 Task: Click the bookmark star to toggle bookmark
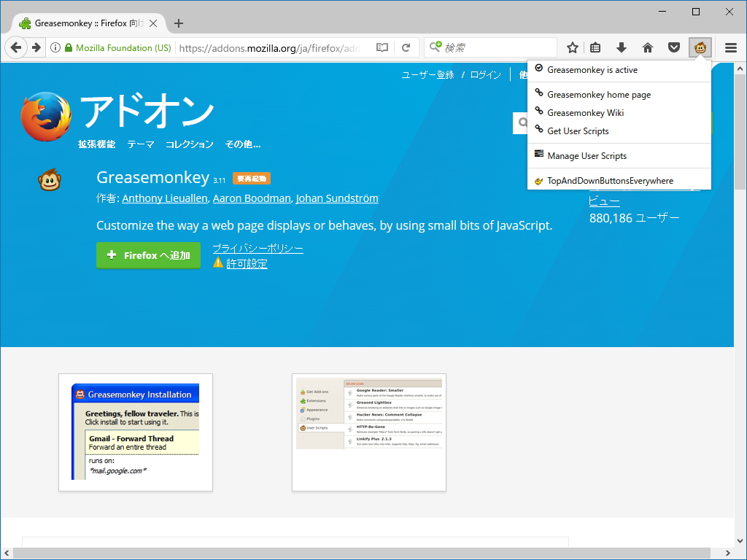click(x=572, y=47)
